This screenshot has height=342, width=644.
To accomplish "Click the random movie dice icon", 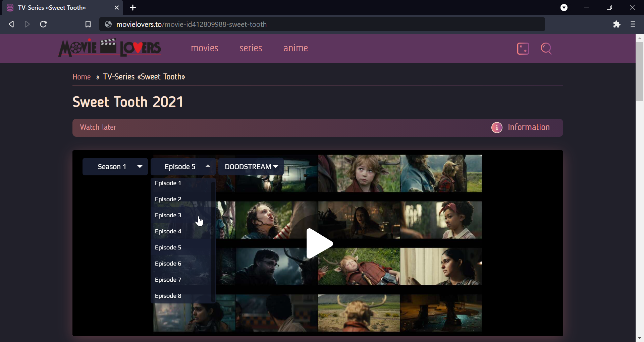I will point(523,49).
